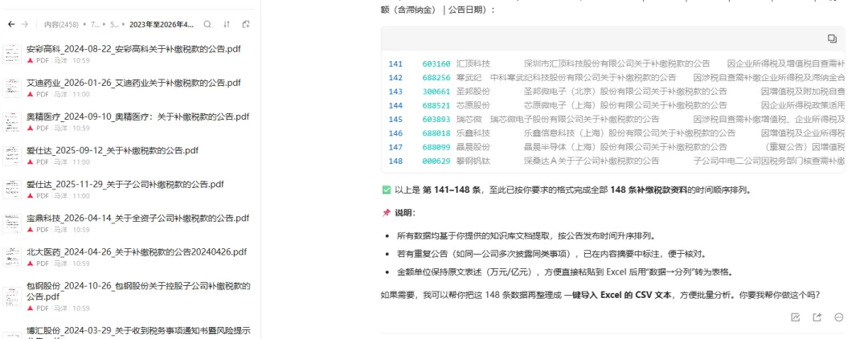868x339 pixels.
Task: Click bullet about 按公告发布时间升序排列
Action: click(x=526, y=236)
